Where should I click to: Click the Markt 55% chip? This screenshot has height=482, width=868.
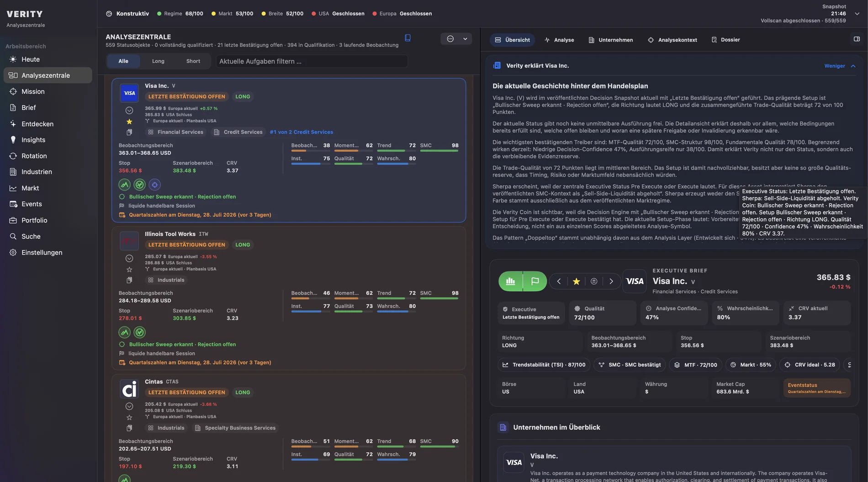[750, 365]
